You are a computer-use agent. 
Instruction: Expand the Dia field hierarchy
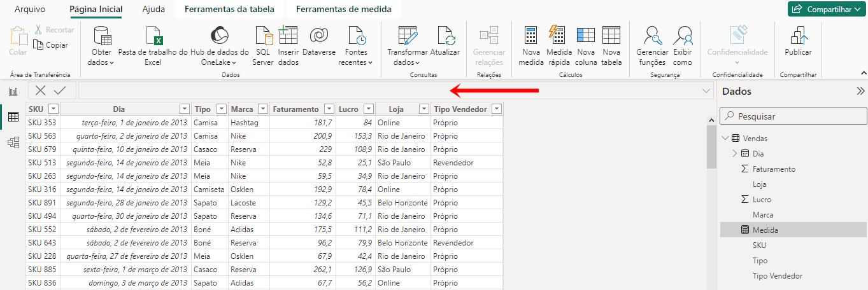click(x=735, y=153)
